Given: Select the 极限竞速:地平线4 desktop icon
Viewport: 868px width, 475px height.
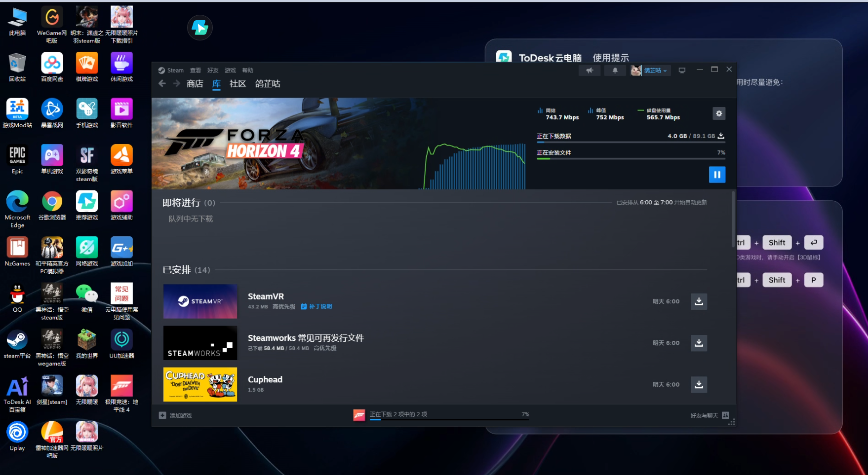Looking at the screenshot, I should tap(121, 394).
